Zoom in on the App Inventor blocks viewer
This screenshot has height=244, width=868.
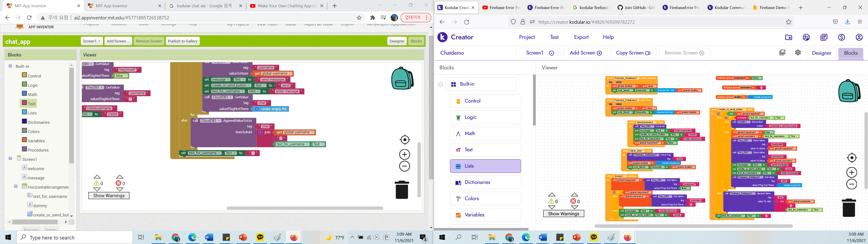click(x=404, y=154)
